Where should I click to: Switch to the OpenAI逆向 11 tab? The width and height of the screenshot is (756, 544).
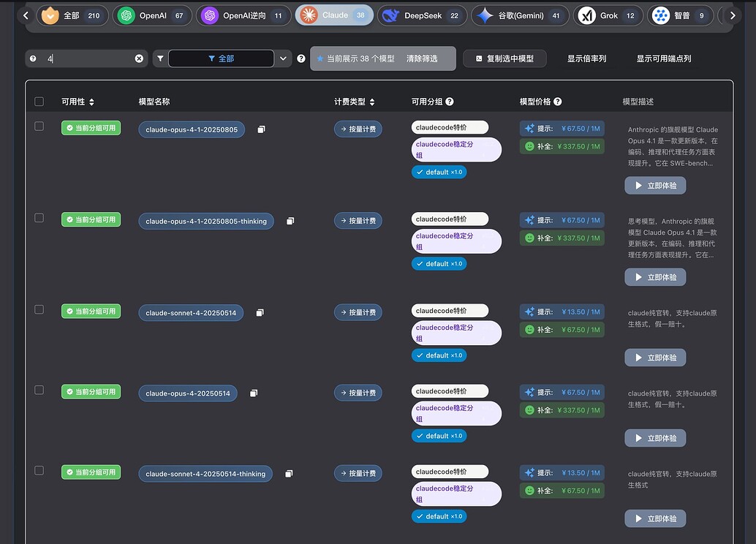(243, 15)
